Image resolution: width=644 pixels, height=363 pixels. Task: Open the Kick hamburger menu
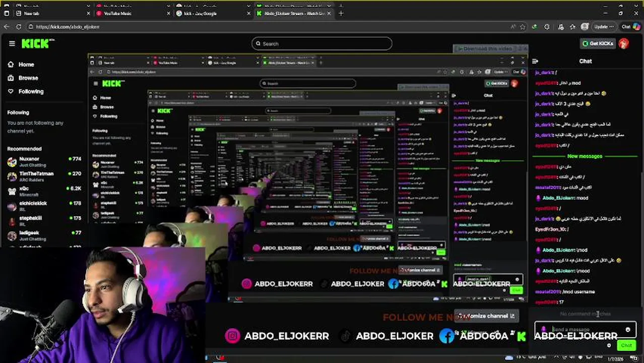[x=12, y=43]
